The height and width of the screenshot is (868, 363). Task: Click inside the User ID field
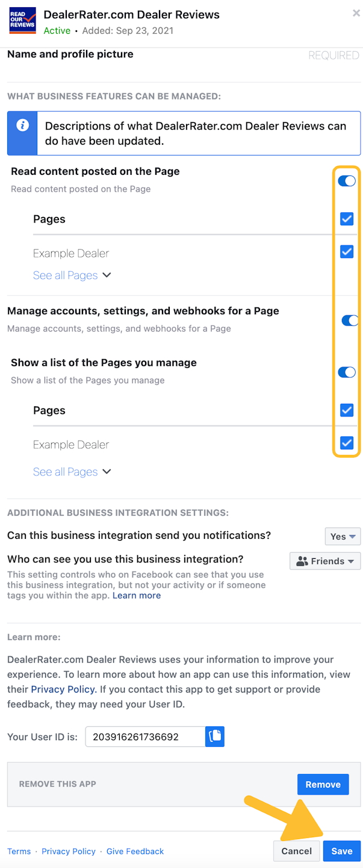point(144,737)
